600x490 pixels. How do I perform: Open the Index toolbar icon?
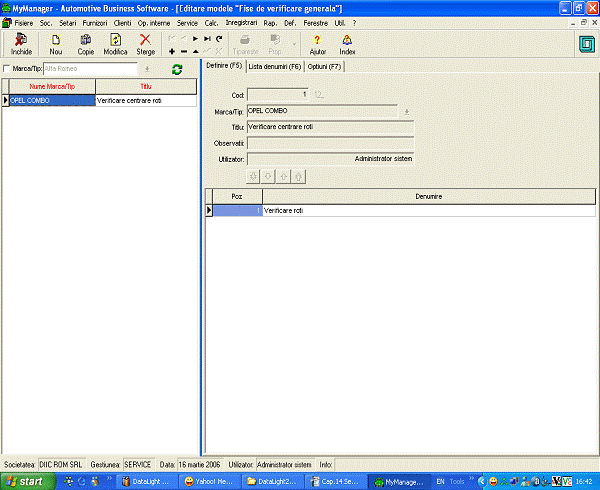(x=347, y=43)
